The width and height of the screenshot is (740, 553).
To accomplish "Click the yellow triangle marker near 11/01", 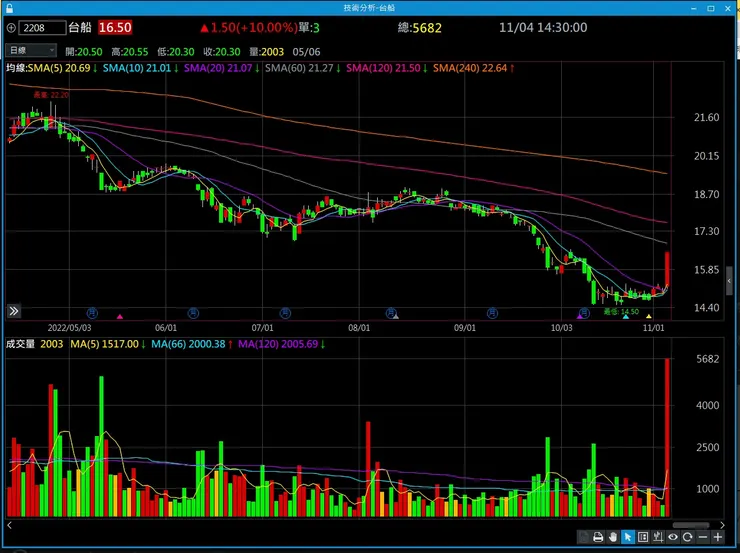I will click(649, 317).
